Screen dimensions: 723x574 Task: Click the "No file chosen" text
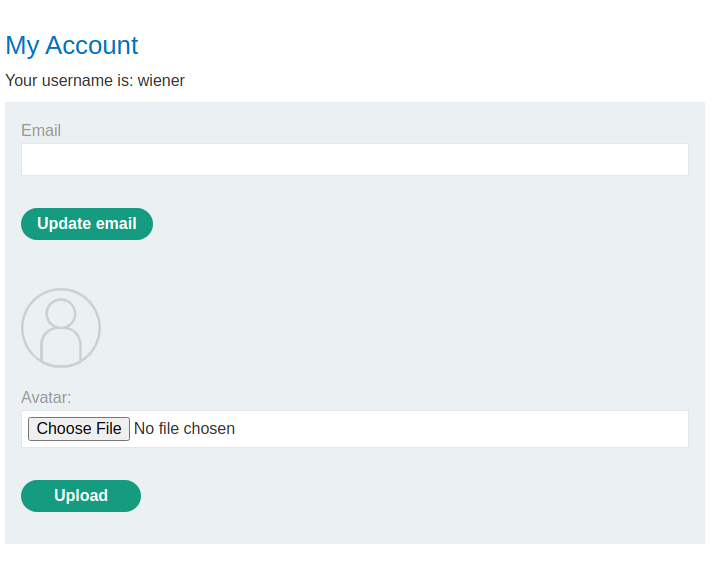[184, 429]
